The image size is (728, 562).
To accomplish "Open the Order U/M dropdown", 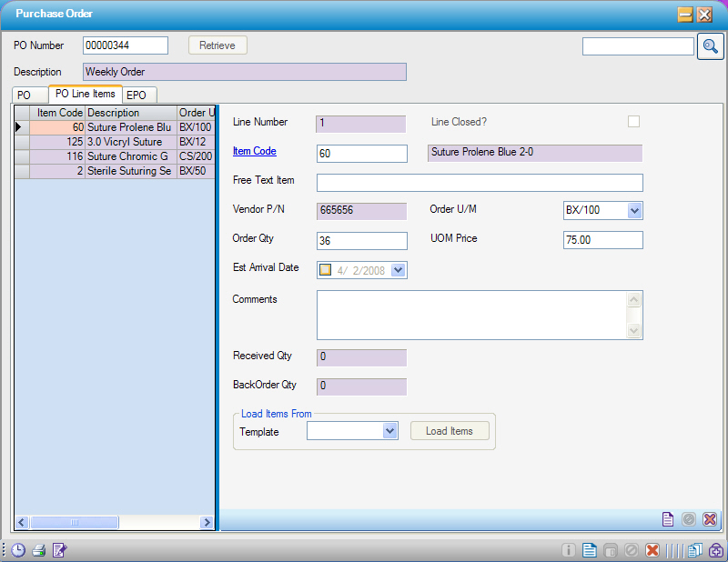I will point(633,210).
